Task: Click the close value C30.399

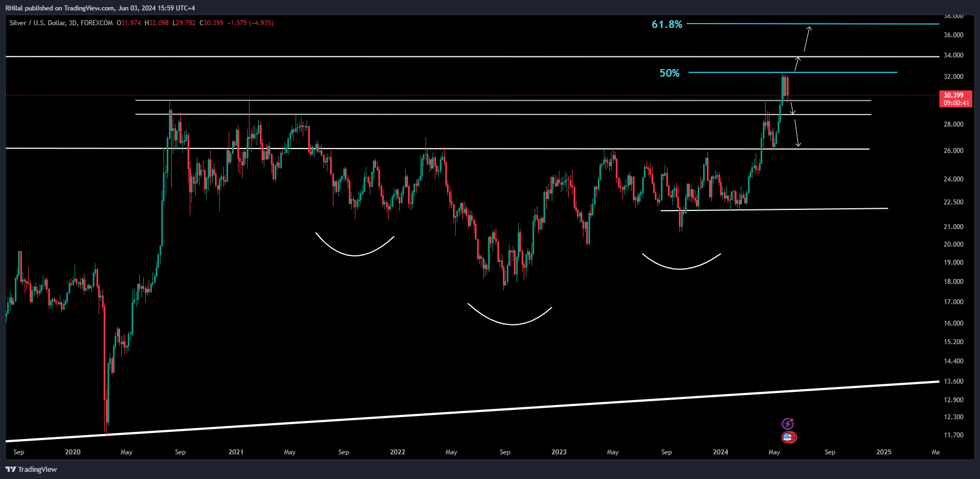Action: click(x=211, y=23)
